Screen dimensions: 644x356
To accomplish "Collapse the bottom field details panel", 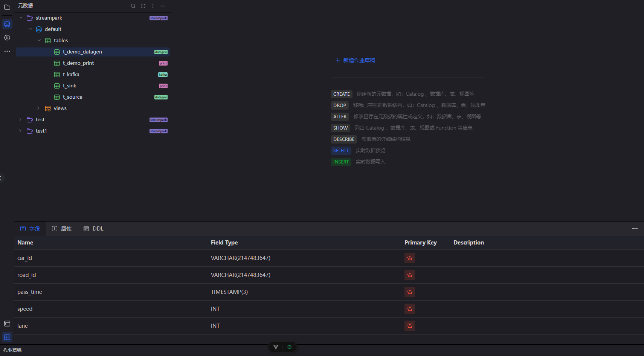I will pyautogui.click(x=635, y=229).
